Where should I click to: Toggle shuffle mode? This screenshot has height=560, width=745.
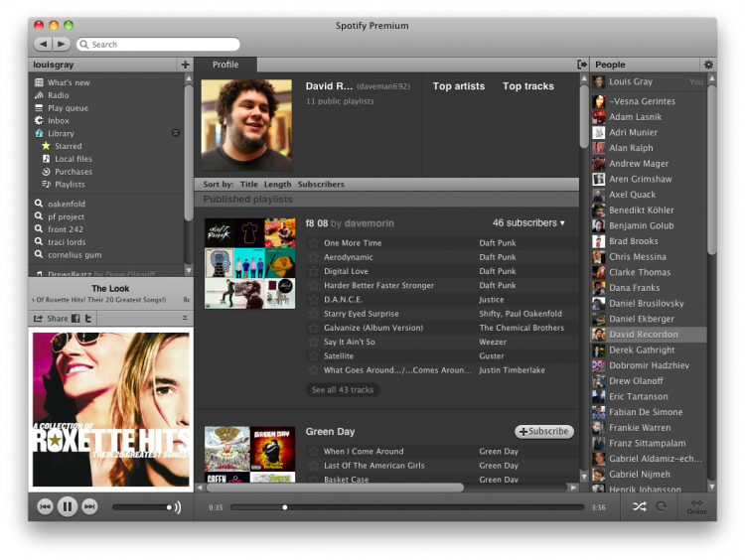(x=639, y=506)
